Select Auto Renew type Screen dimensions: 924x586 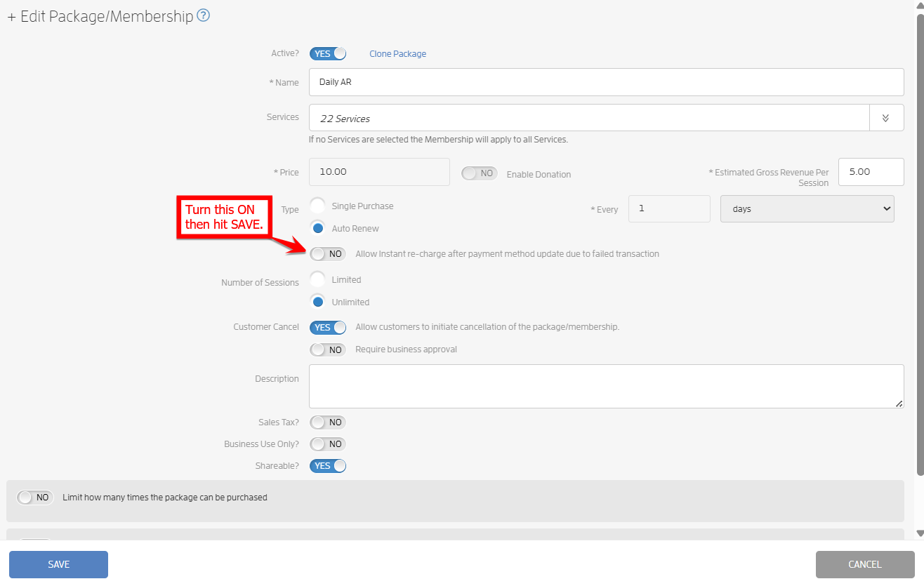pos(318,228)
